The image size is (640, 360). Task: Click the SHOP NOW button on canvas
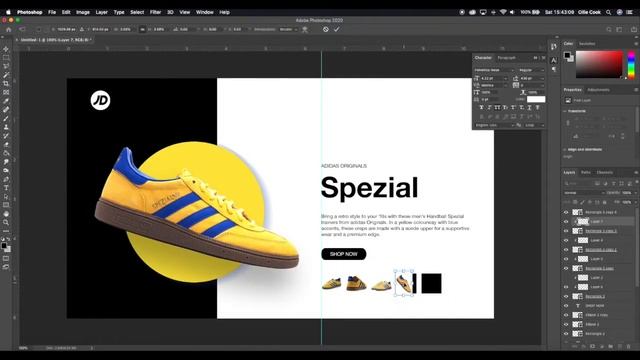point(344,254)
